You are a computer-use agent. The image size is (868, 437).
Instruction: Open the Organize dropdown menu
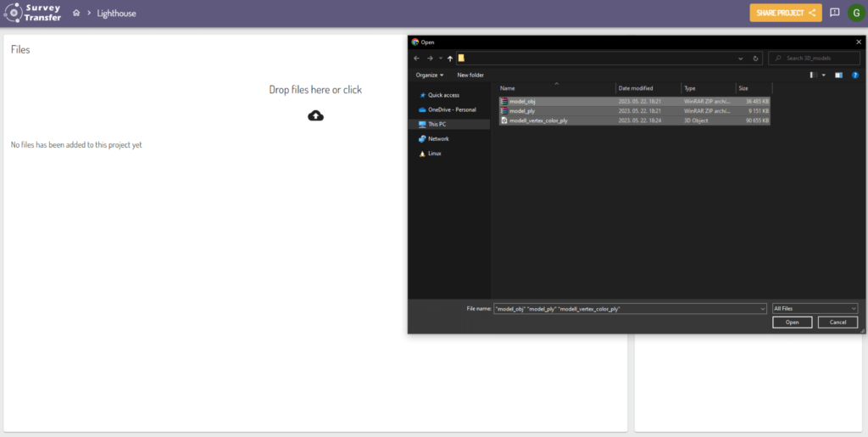click(430, 75)
